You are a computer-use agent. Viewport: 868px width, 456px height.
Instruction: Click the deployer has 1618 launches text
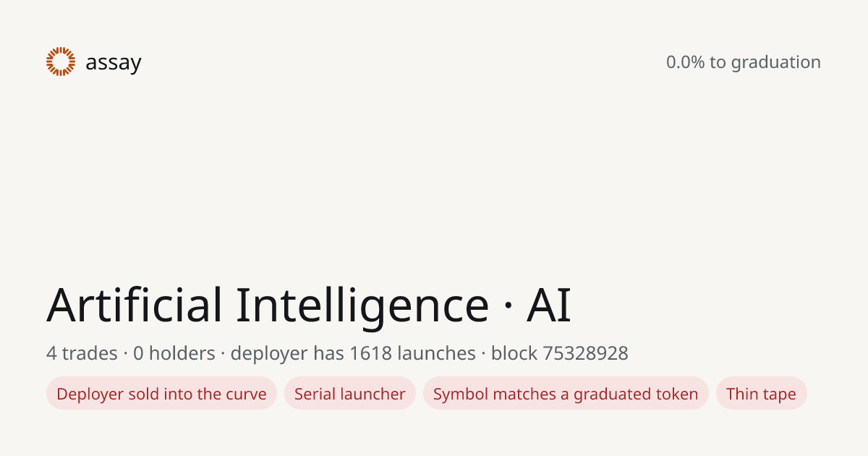[353, 354]
